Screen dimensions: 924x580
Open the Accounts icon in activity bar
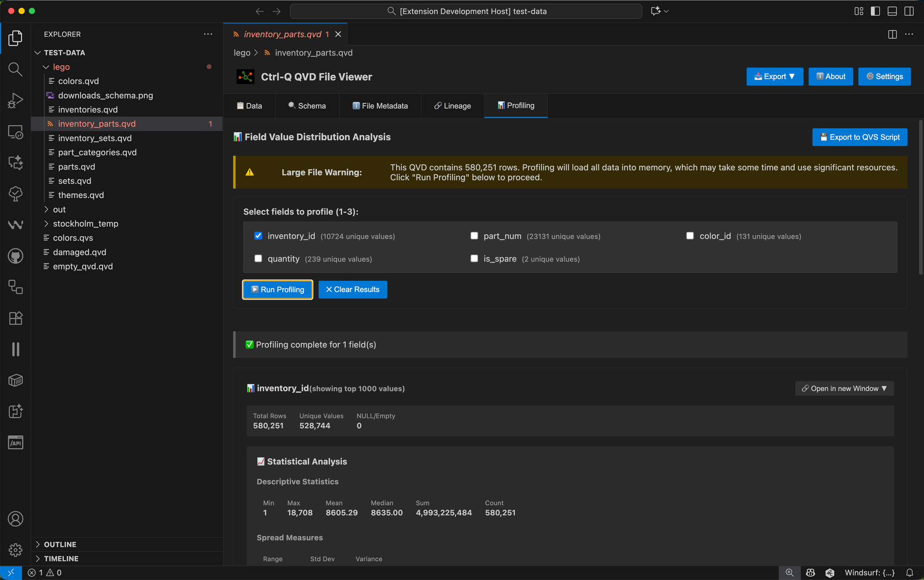(15, 519)
